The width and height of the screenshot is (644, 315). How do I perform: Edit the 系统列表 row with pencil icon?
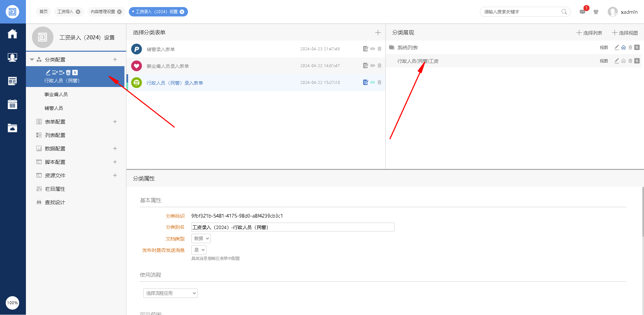coord(617,47)
